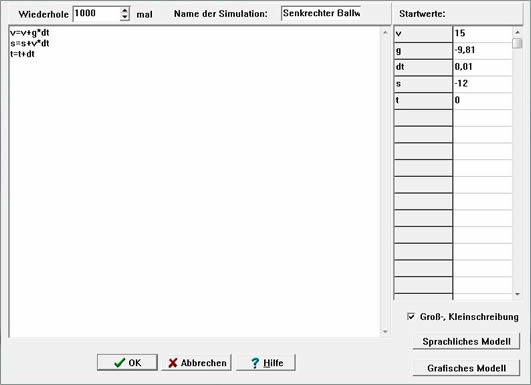Toggle the Groß-, Kleinschreibung checkbox
Image resolution: width=531 pixels, height=385 pixels.
point(411,317)
